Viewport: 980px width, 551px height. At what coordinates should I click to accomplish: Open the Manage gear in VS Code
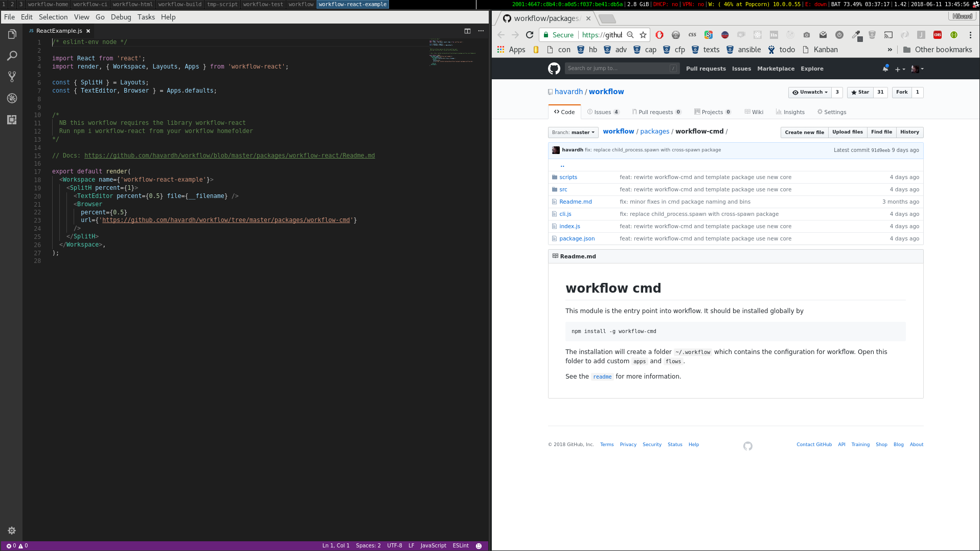coord(12,531)
